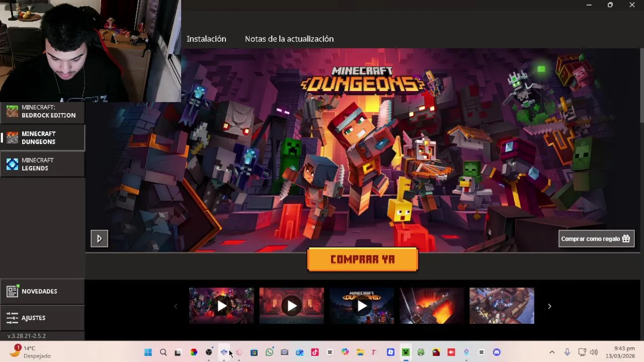The width and height of the screenshot is (644, 362).
Task: Select Minecraft Dungeons in sidebar
Action: pyautogui.click(x=42, y=138)
